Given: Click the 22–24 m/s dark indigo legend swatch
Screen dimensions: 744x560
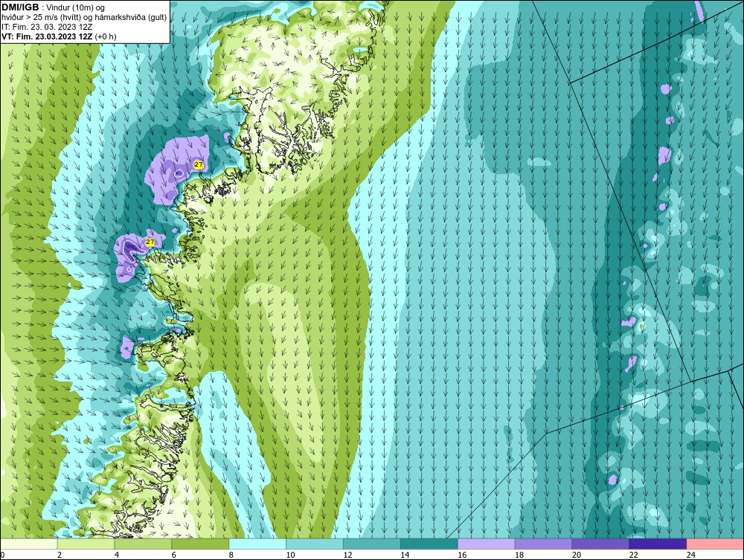Looking at the screenshot, I should 658,544.
